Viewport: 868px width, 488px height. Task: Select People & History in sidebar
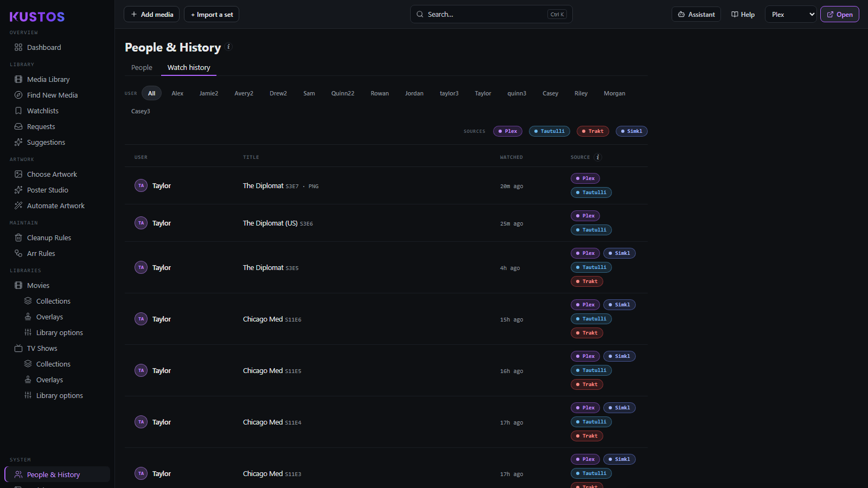pyautogui.click(x=57, y=474)
